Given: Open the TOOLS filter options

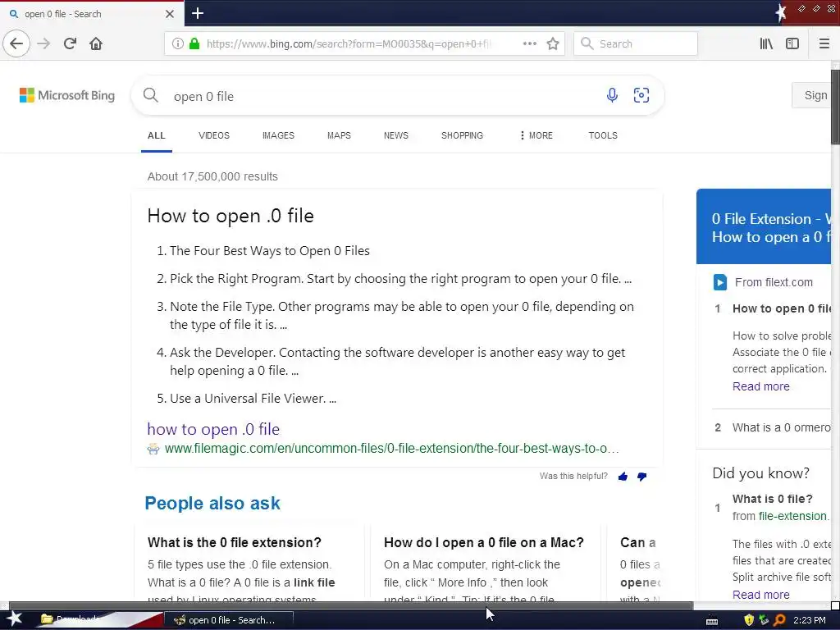Looking at the screenshot, I should coord(603,135).
